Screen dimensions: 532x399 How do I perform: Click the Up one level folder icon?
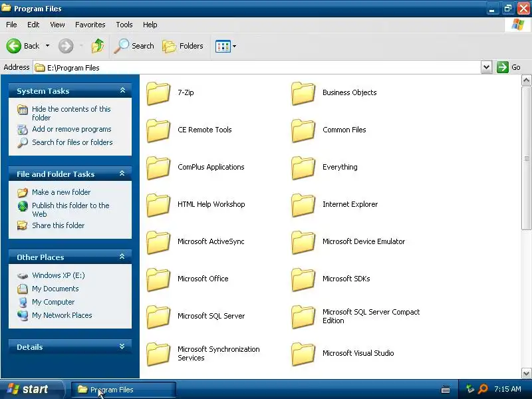point(98,46)
